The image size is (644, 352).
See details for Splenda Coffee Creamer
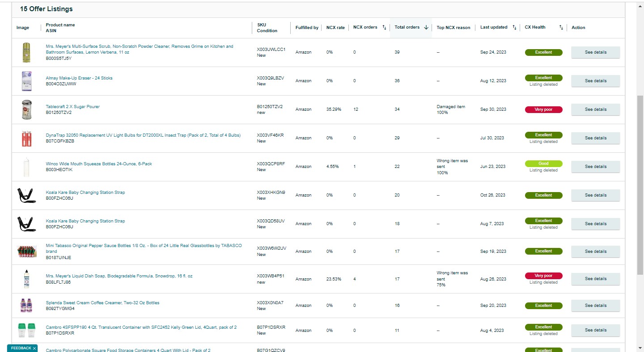coord(596,306)
